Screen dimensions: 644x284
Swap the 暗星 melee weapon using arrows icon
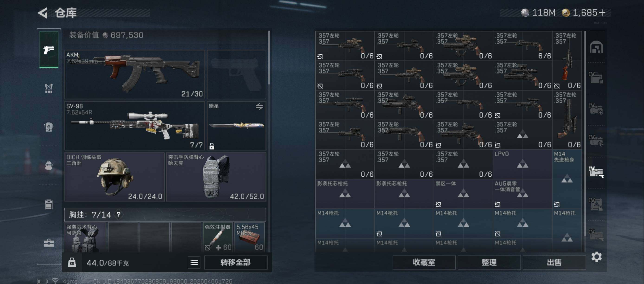[x=260, y=106]
